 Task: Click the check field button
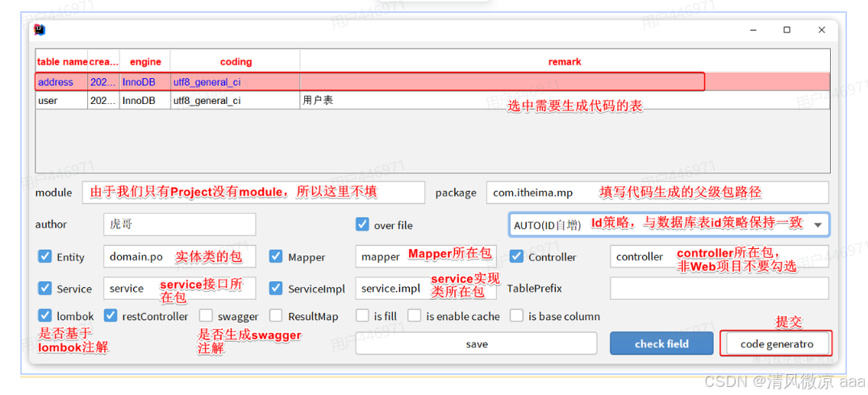click(x=661, y=343)
